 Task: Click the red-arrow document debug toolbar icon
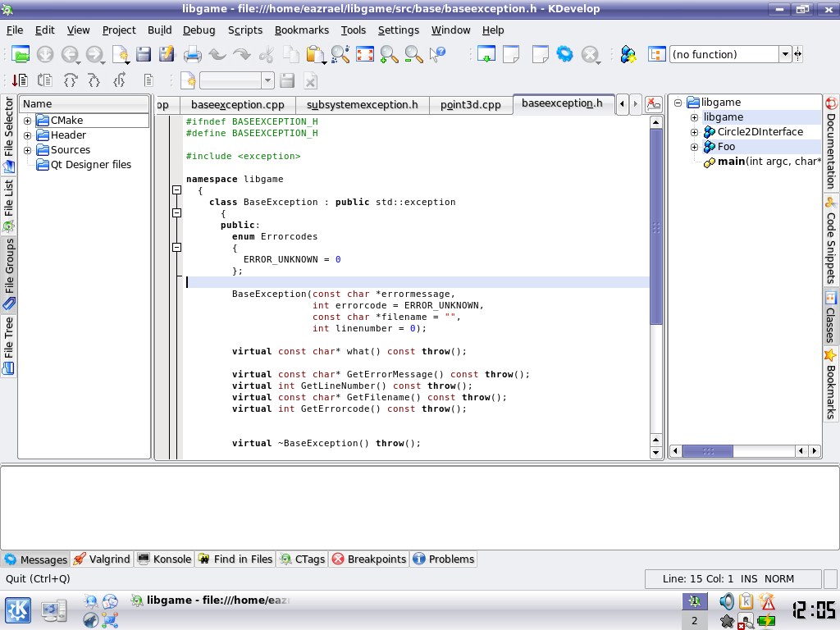(20, 80)
